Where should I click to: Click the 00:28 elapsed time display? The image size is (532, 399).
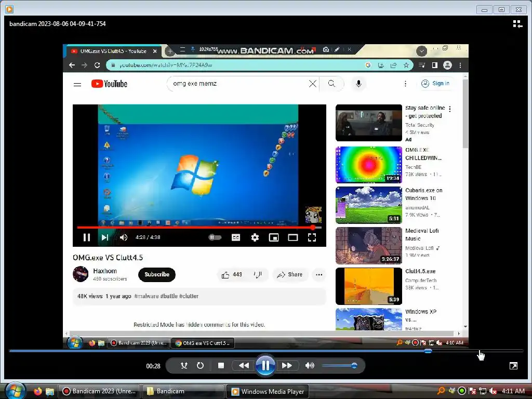coord(153,366)
